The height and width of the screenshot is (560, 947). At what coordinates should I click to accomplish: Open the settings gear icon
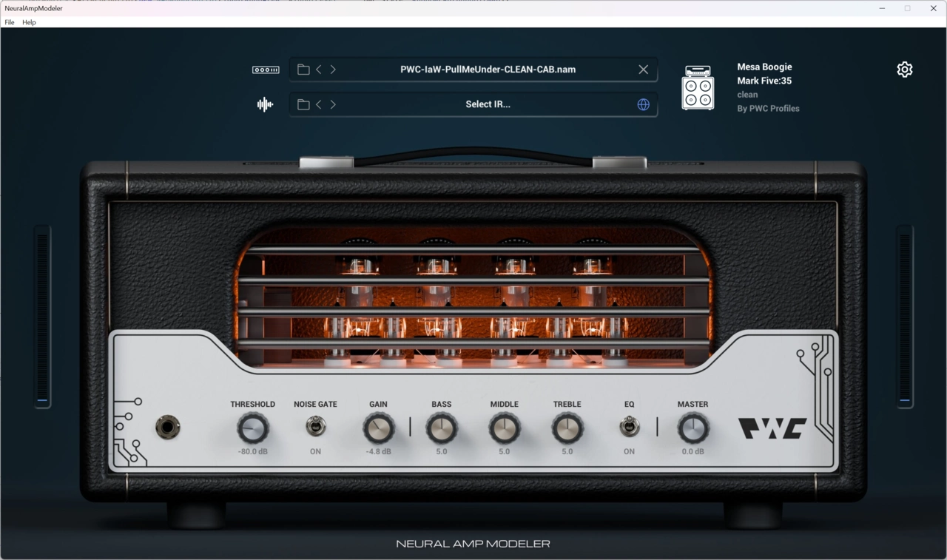tap(904, 70)
